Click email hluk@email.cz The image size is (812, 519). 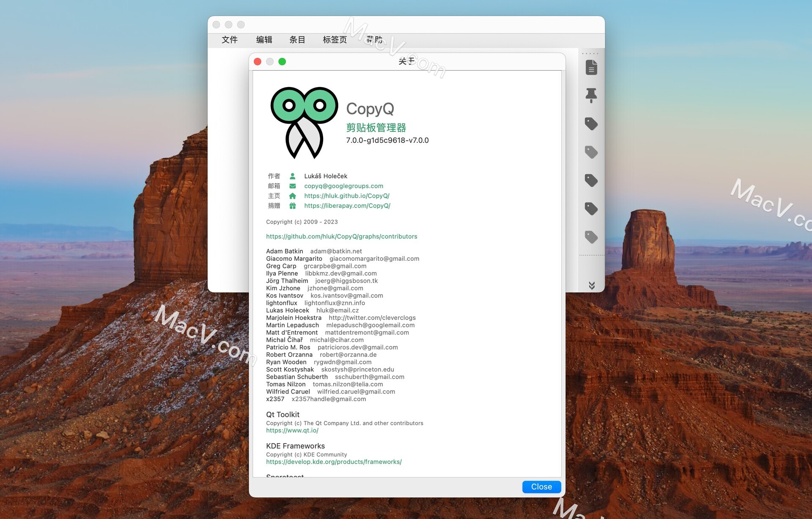[x=337, y=311]
